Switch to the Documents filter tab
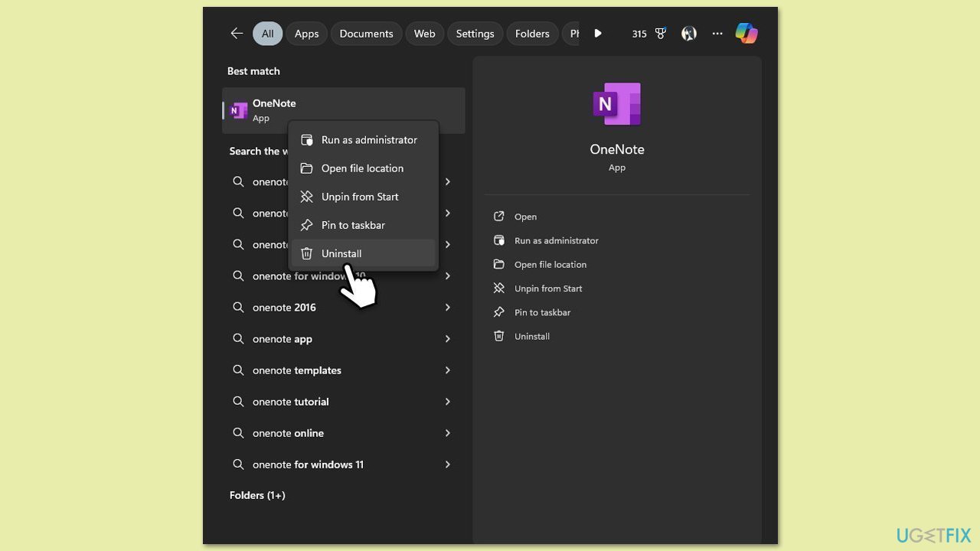 click(366, 34)
